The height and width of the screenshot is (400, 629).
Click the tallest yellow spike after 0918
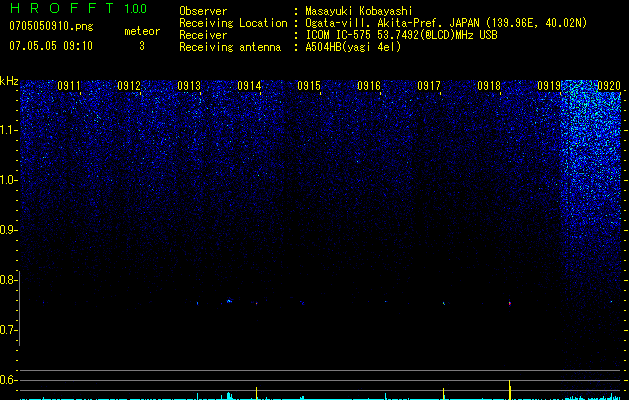point(509,390)
